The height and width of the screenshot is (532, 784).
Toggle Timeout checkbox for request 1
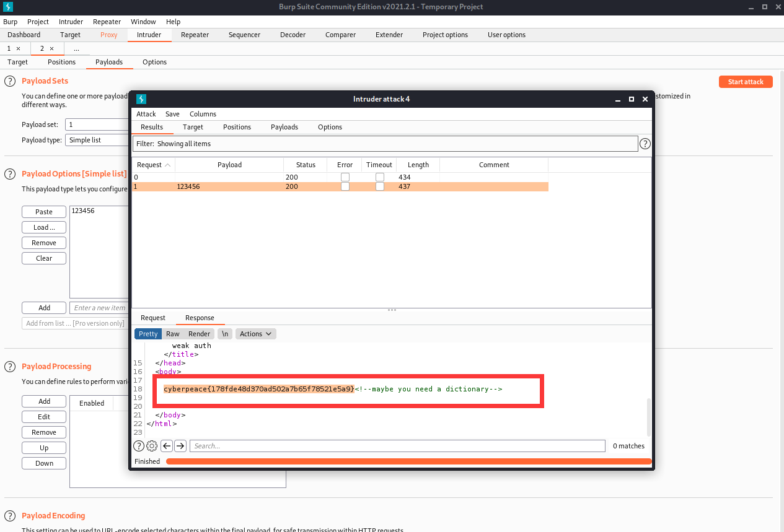coord(379,186)
